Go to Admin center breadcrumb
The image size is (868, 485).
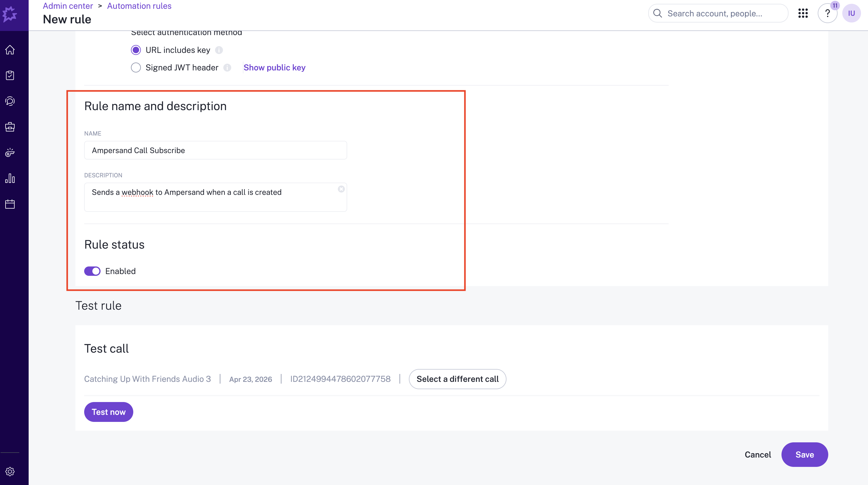point(68,6)
